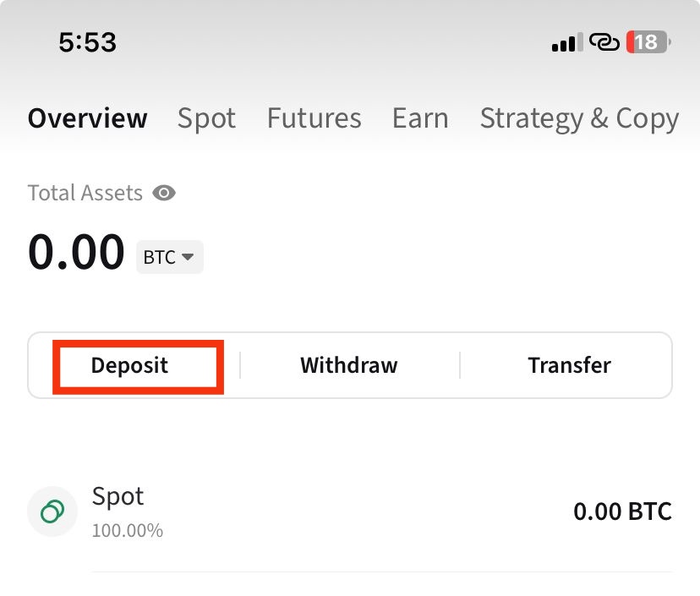
Task: Open the Spot account row label
Action: [118, 496]
